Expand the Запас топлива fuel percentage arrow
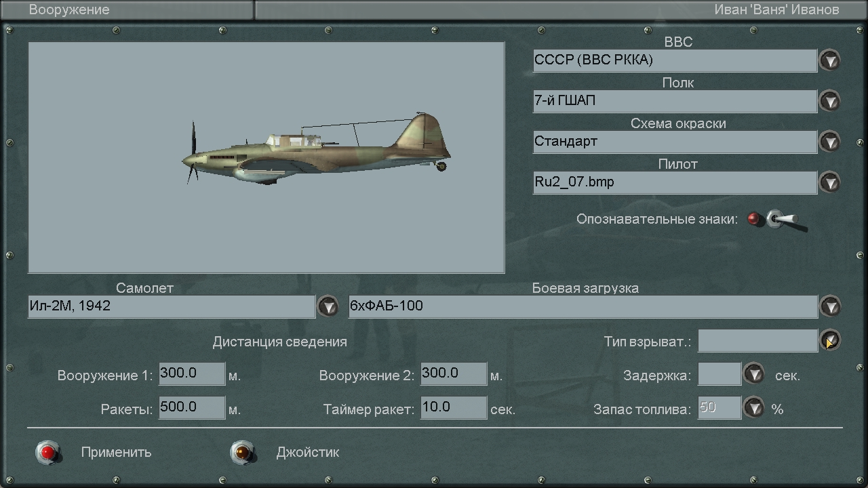The image size is (868, 488). (x=754, y=408)
